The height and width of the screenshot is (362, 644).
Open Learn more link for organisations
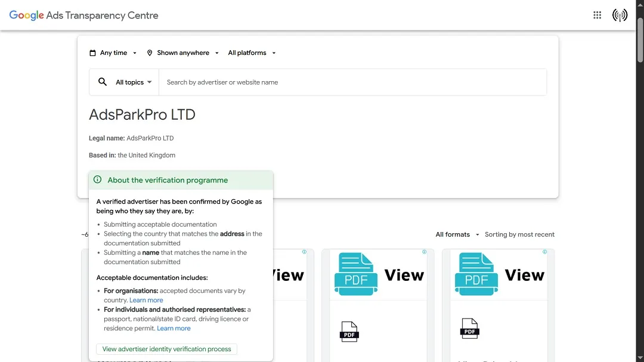pos(146,300)
